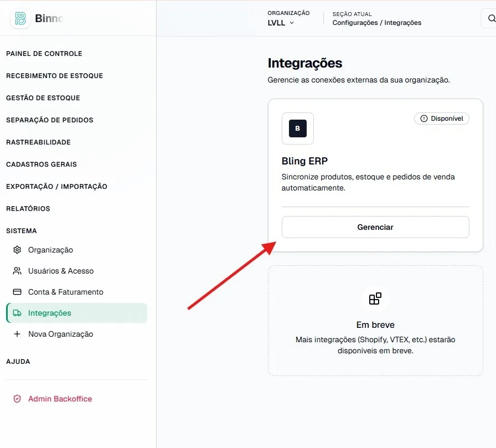Navigate to Separação de Pedidos
The height and width of the screenshot is (448, 496).
(50, 120)
